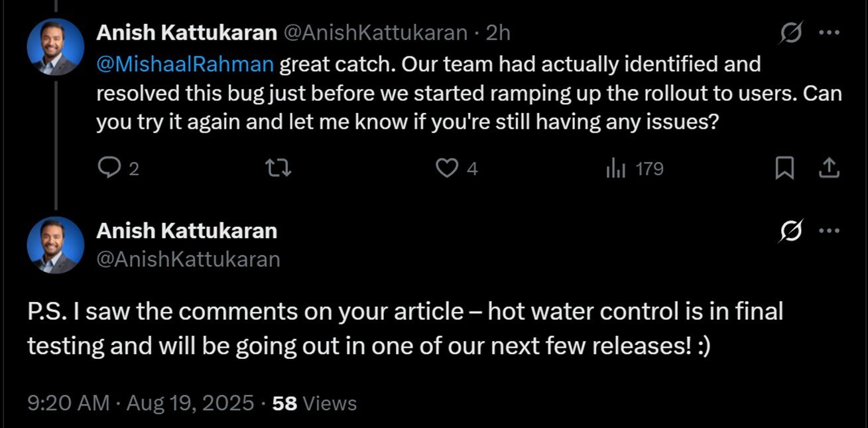Click the @AnishKattukaran handle beside the 2h timestamp
Viewport: 868px width, 428px height.
(375, 33)
